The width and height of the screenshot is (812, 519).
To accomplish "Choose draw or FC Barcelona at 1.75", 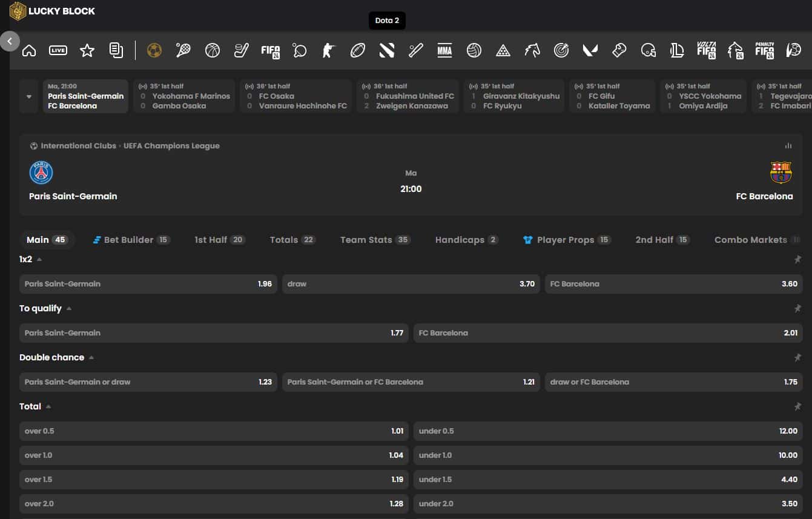I will [674, 382].
